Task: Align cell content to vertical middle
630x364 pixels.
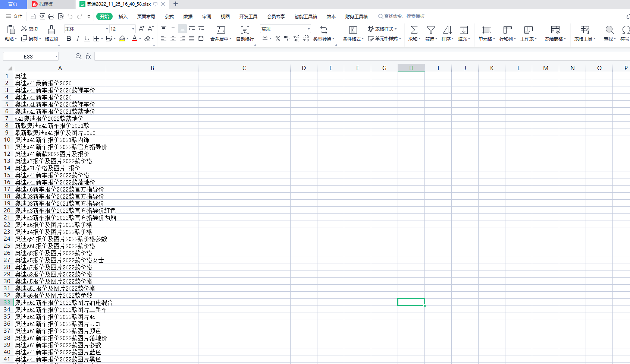Action: [x=173, y=29]
